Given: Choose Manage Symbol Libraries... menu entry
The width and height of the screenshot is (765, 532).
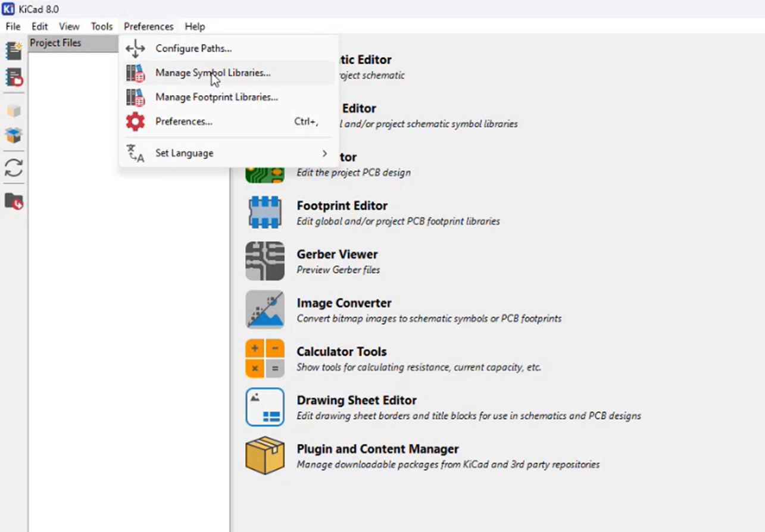Looking at the screenshot, I should pos(229,73).
